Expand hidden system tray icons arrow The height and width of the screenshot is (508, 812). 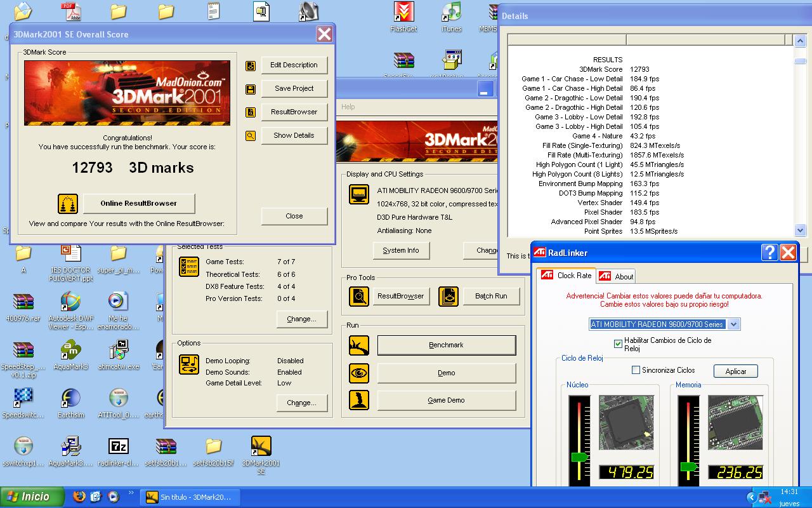click(x=751, y=498)
